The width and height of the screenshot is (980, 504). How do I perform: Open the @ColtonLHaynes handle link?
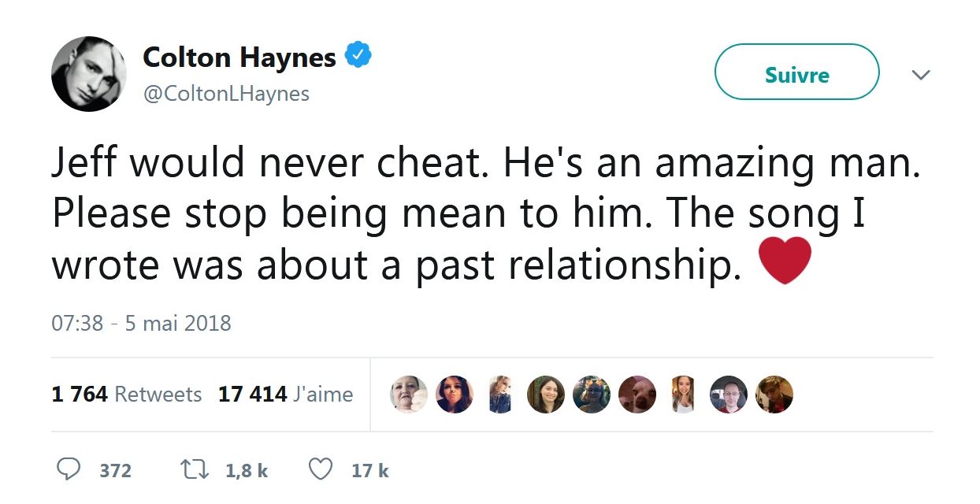(x=226, y=94)
